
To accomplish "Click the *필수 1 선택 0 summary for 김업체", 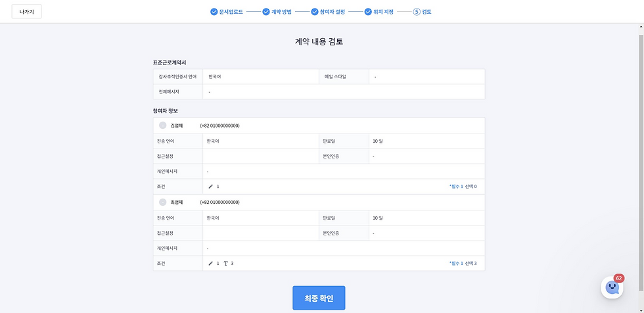I will [463, 187].
